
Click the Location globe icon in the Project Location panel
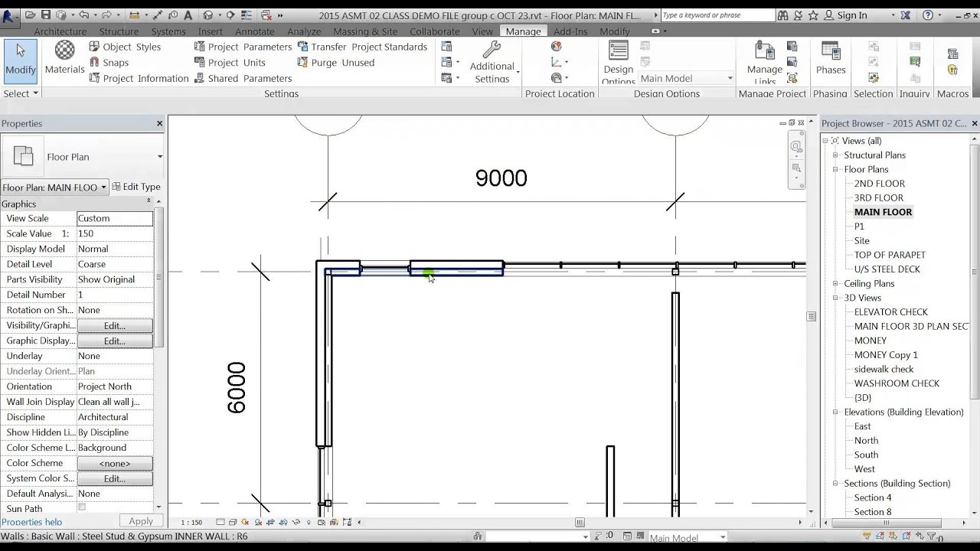click(x=557, y=47)
